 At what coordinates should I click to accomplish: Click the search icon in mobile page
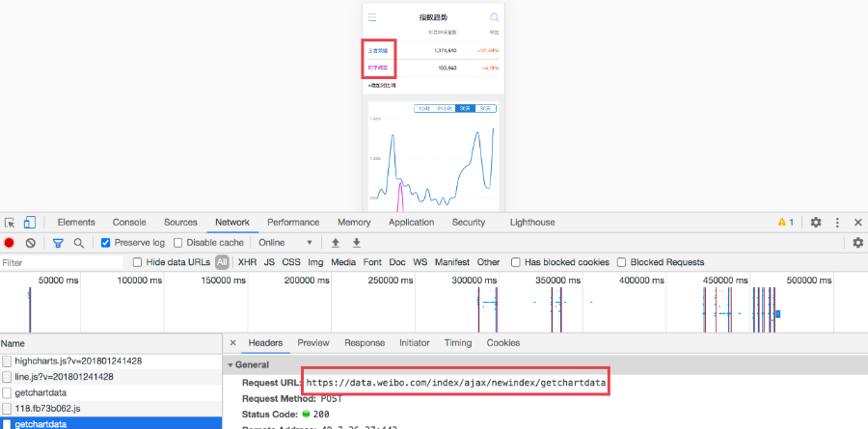(x=494, y=17)
